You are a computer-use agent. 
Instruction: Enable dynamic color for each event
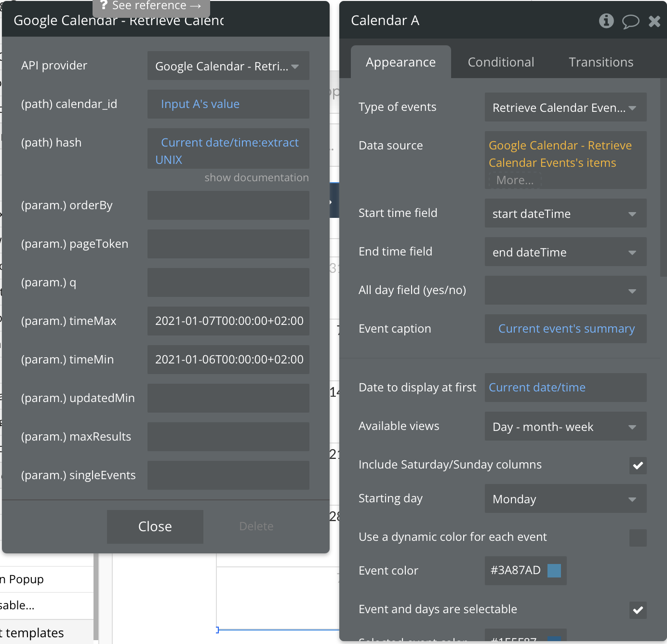click(638, 538)
